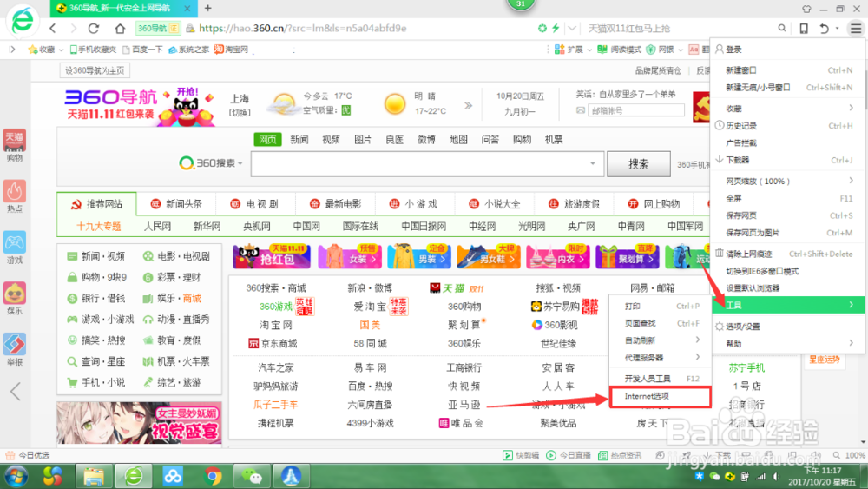Click the address bar search magnifier
Screen dimensions: 868x489
pyautogui.click(x=782, y=28)
